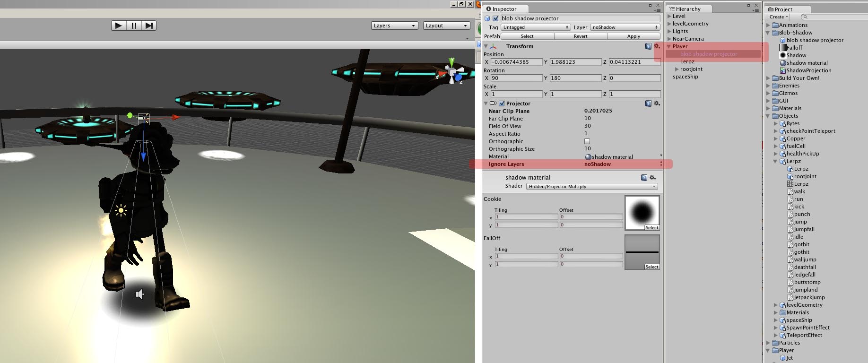Click the Cookie texture swatch
The width and height of the screenshot is (868, 363).
[x=642, y=213]
